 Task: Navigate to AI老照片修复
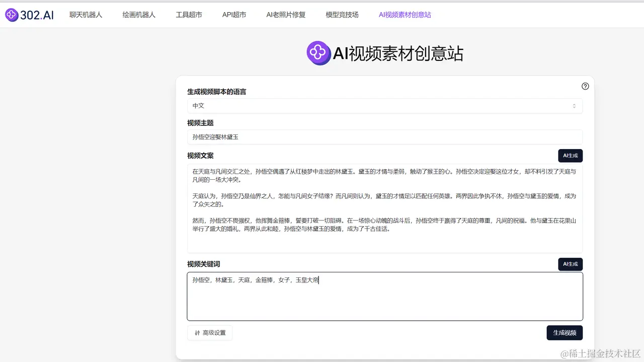(285, 15)
